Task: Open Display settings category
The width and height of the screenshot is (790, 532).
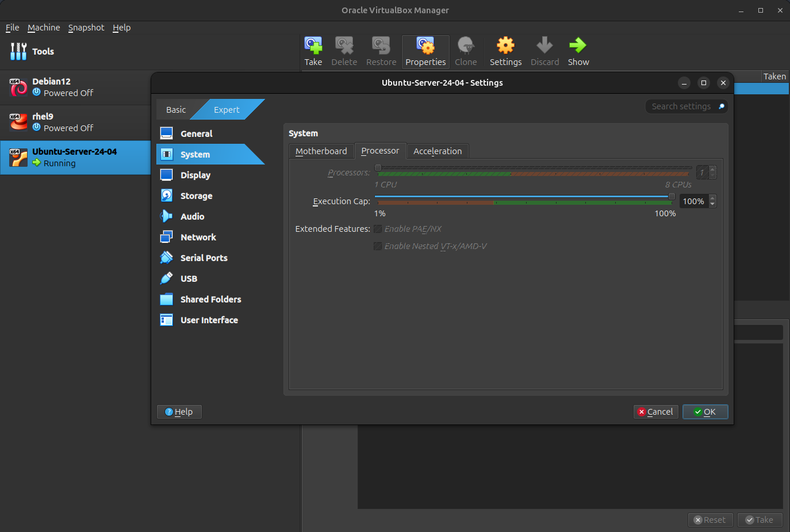Action: 210,175
